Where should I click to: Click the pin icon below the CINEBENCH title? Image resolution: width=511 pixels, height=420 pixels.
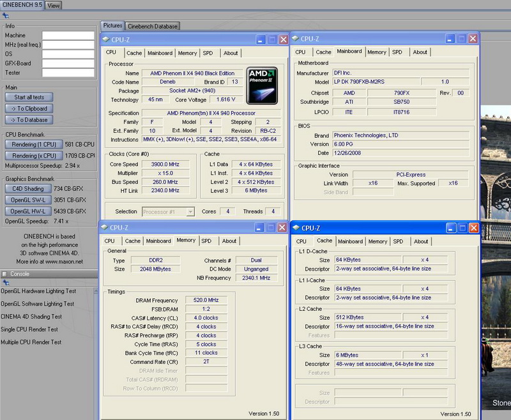point(6,15)
